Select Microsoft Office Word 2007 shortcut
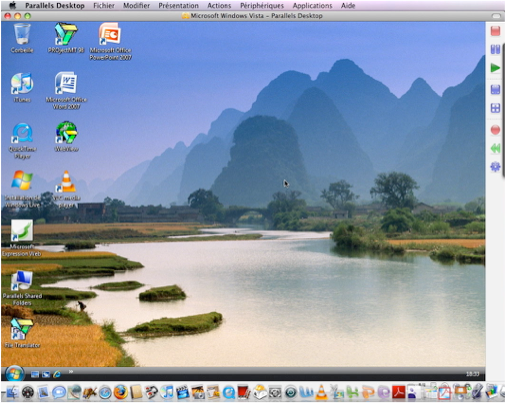The image size is (506, 403). [x=66, y=91]
